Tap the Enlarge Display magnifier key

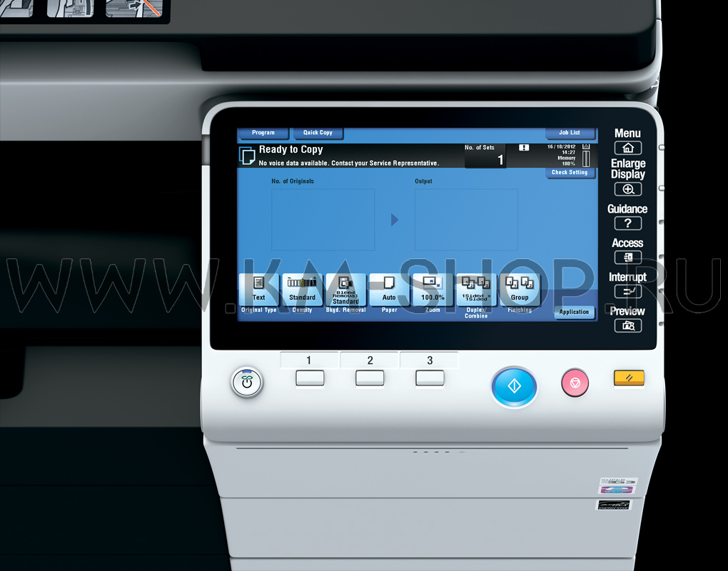(x=627, y=189)
